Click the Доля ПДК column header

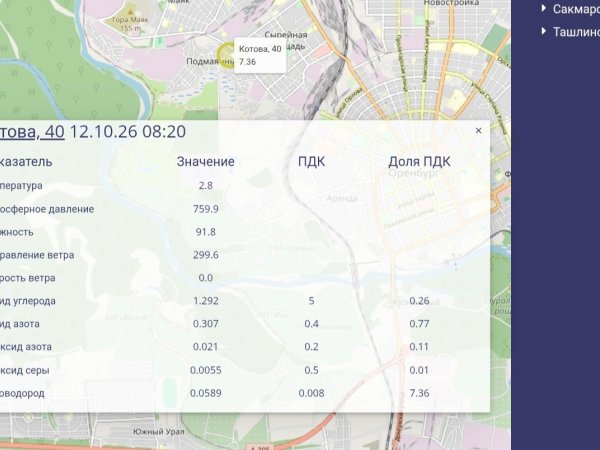coord(419,161)
